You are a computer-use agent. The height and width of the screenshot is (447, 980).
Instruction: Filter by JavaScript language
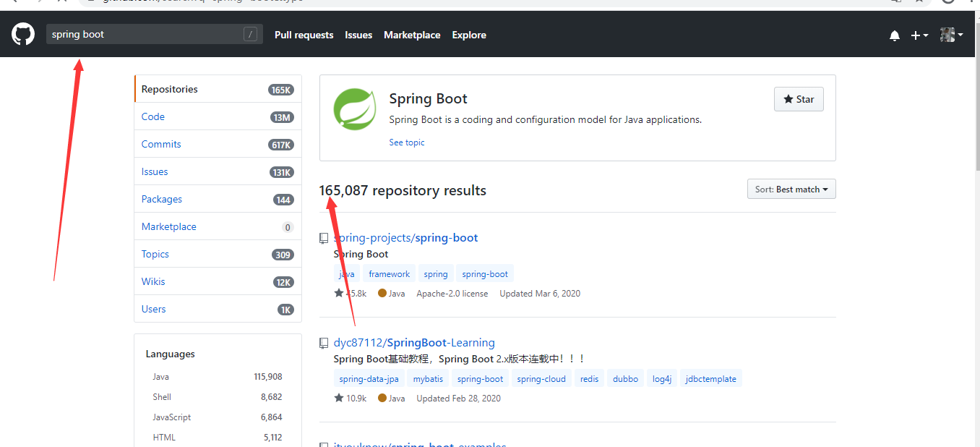(x=218, y=417)
